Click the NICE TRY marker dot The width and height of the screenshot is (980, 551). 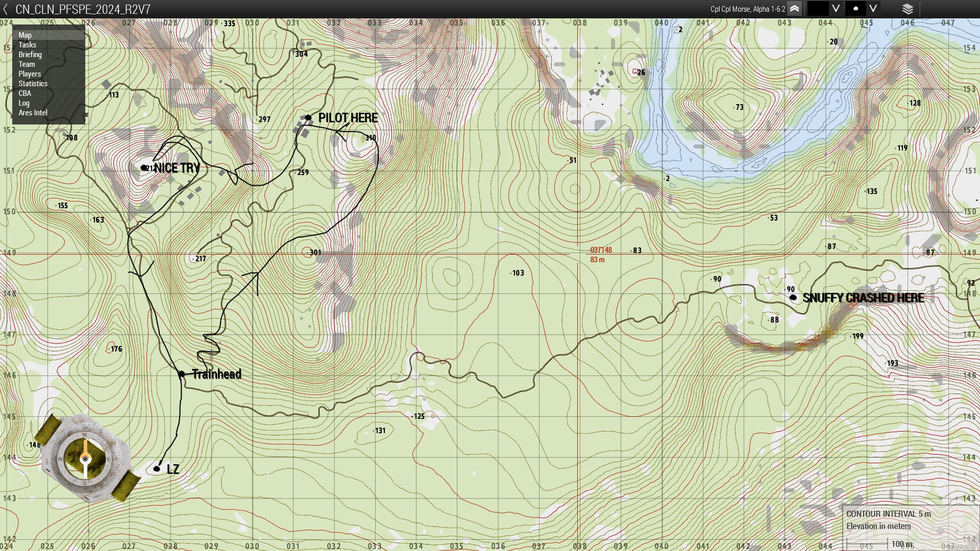[144, 167]
